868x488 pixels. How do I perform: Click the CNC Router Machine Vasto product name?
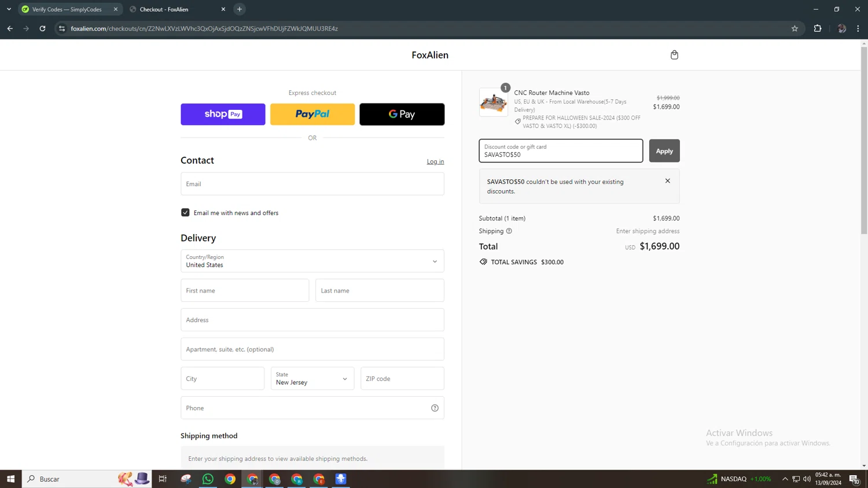(551, 93)
